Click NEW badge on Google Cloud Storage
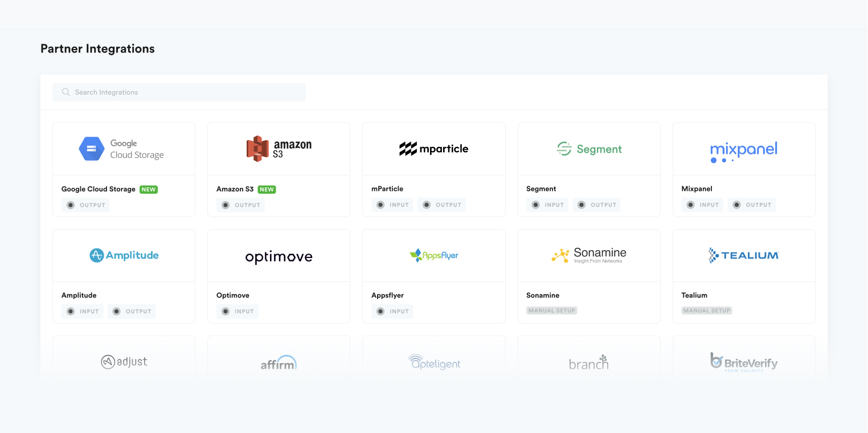The image size is (868, 433). pos(149,189)
